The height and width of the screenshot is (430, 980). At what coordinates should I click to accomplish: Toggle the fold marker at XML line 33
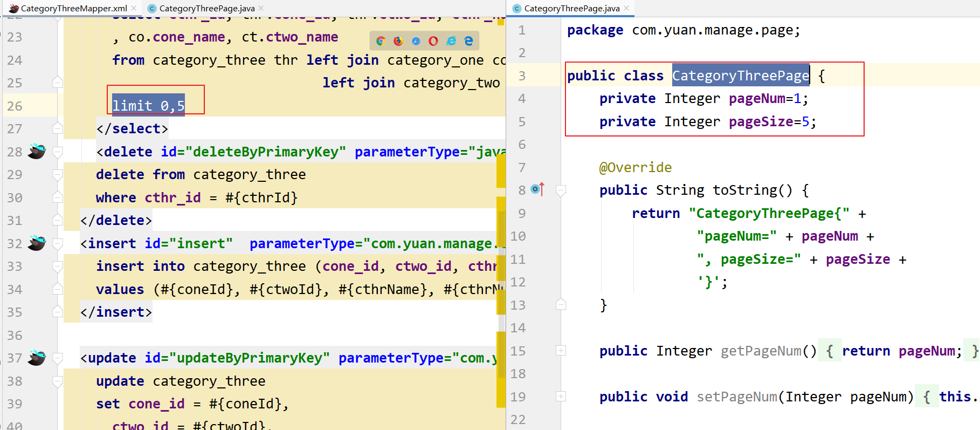click(x=58, y=266)
